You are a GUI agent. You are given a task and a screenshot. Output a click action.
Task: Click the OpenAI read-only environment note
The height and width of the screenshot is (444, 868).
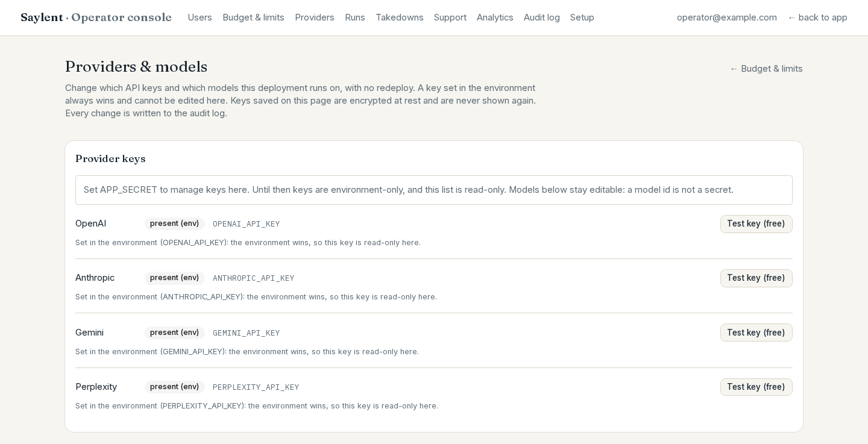(248, 243)
